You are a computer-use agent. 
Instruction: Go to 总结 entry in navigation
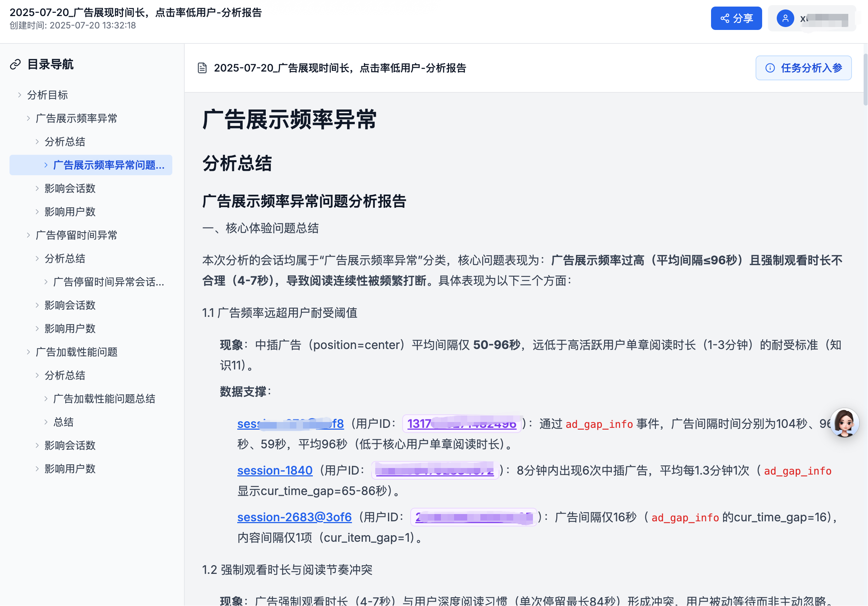pos(64,422)
